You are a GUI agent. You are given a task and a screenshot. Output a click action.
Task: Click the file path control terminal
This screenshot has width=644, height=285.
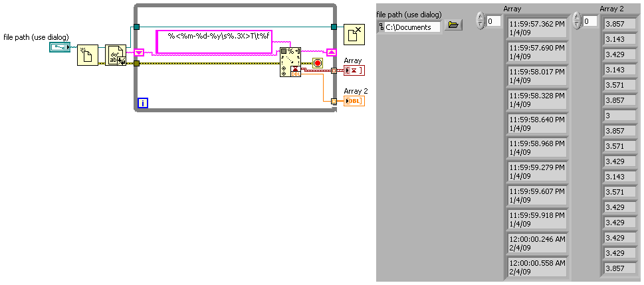point(60,48)
